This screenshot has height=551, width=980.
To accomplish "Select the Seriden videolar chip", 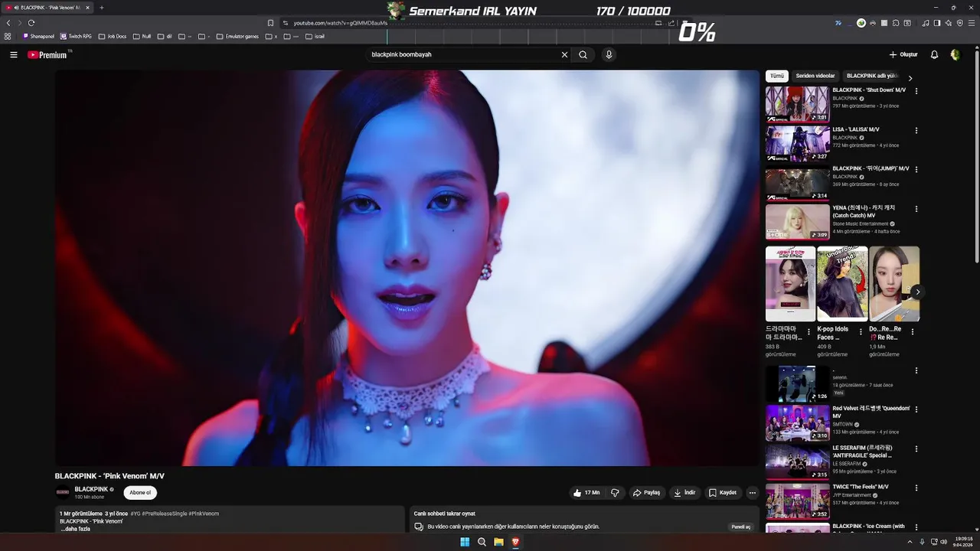I will tap(815, 77).
